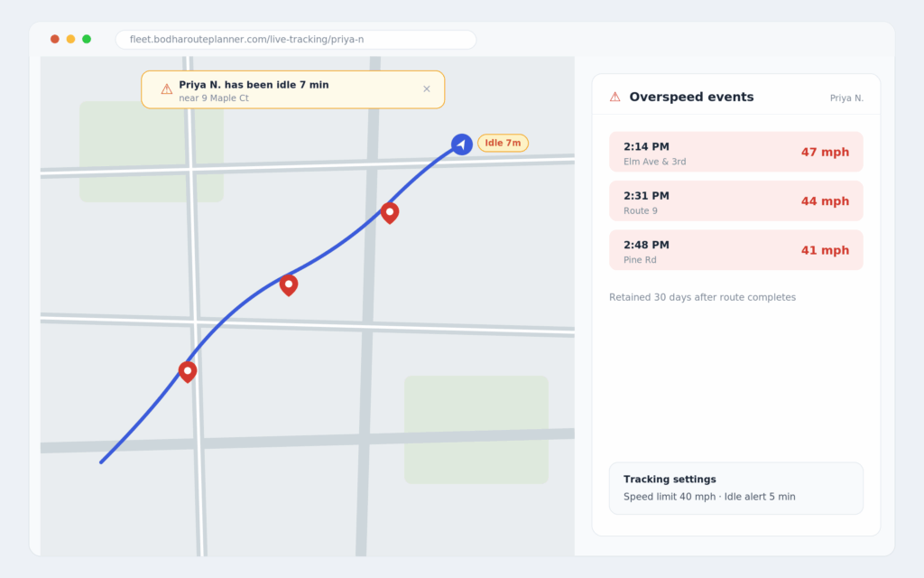
Task: Dismiss the idle alert banner
Action: point(427,89)
